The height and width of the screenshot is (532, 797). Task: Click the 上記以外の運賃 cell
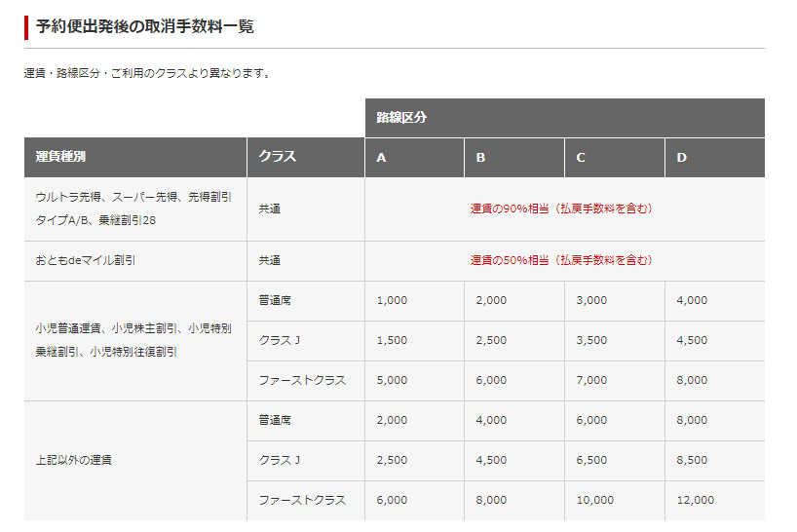pyautogui.click(x=135, y=461)
